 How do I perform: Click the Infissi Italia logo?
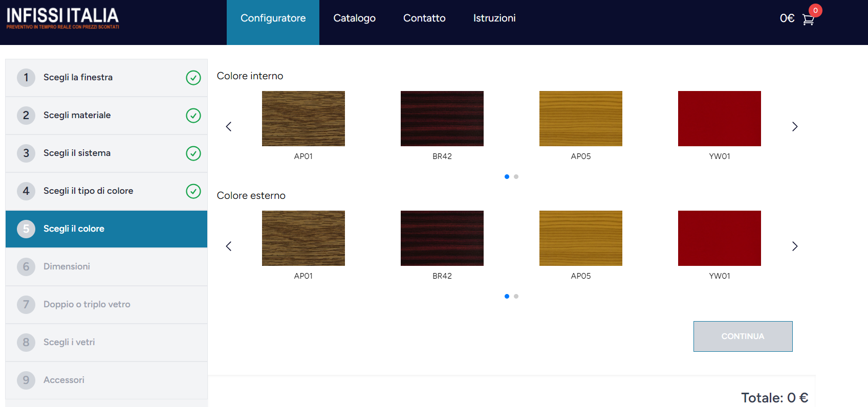[62, 18]
